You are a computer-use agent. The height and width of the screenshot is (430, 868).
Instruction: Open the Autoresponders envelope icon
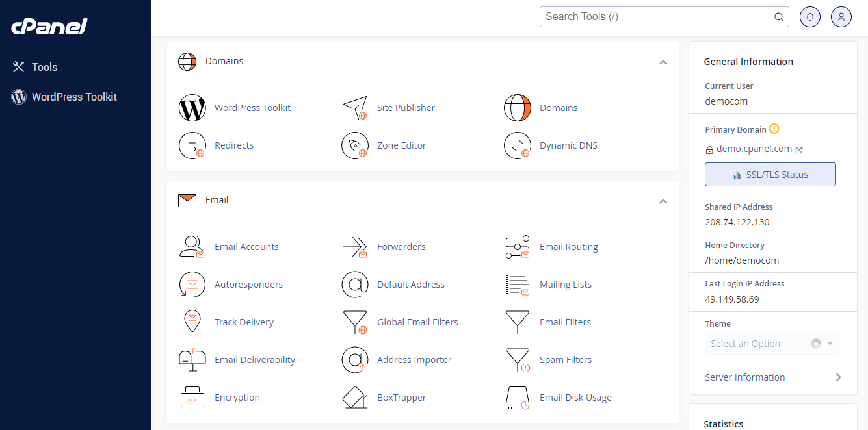192,285
